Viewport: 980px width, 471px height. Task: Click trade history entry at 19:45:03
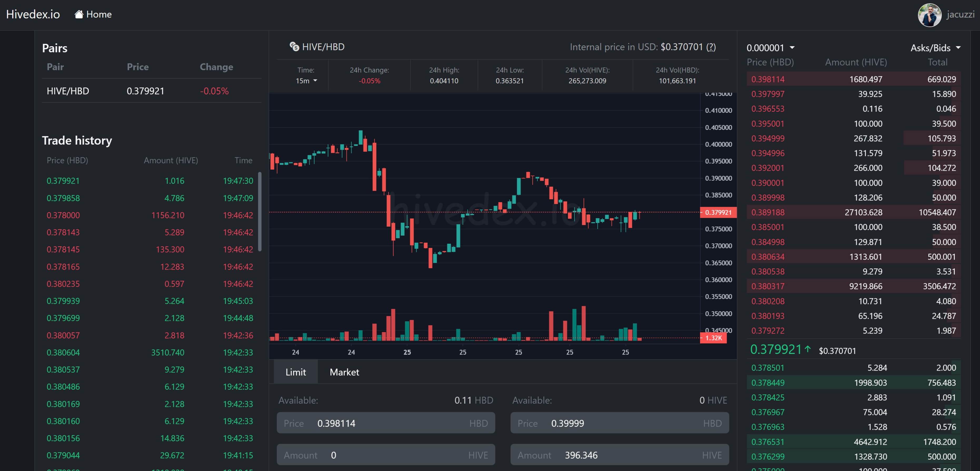150,301
